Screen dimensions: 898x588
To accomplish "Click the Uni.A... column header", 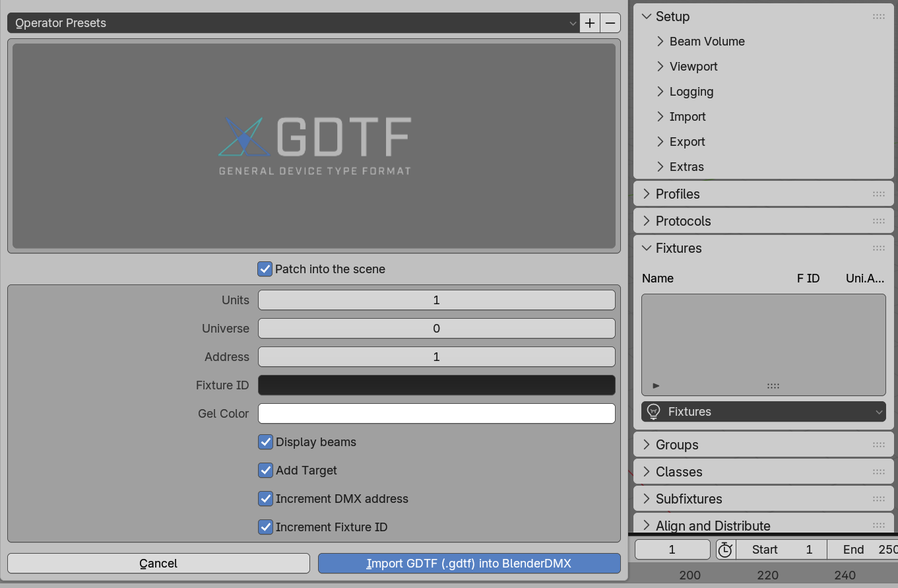I will point(865,278).
